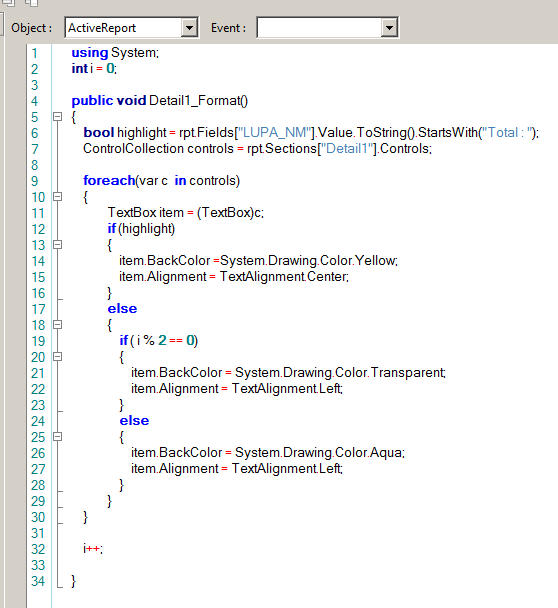
Task: Click 'System.Drawing.Color.Transparent' on line 21
Action: click(x=340, y=373)
